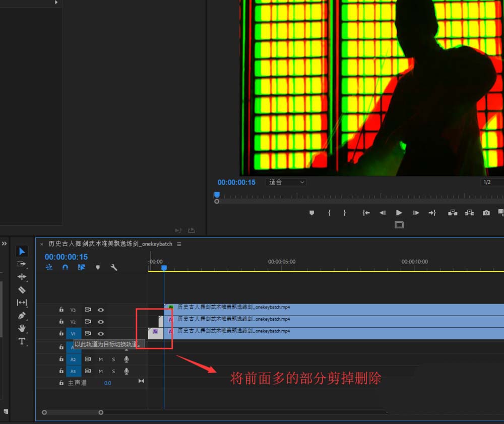
Task: Select the Pen tool
Action: coord(22,316)
